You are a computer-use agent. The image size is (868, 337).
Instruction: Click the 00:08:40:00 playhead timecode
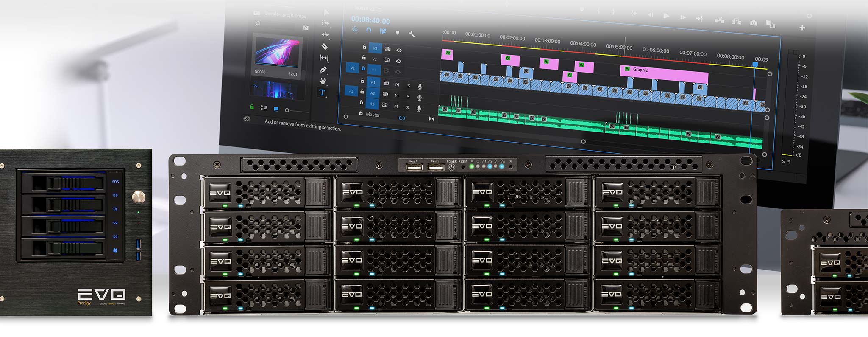pos(370,20)
